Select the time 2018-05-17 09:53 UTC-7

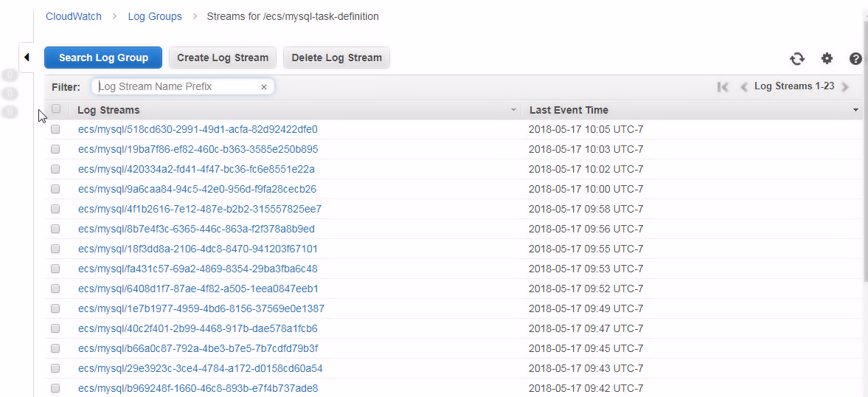coord(586,269)
